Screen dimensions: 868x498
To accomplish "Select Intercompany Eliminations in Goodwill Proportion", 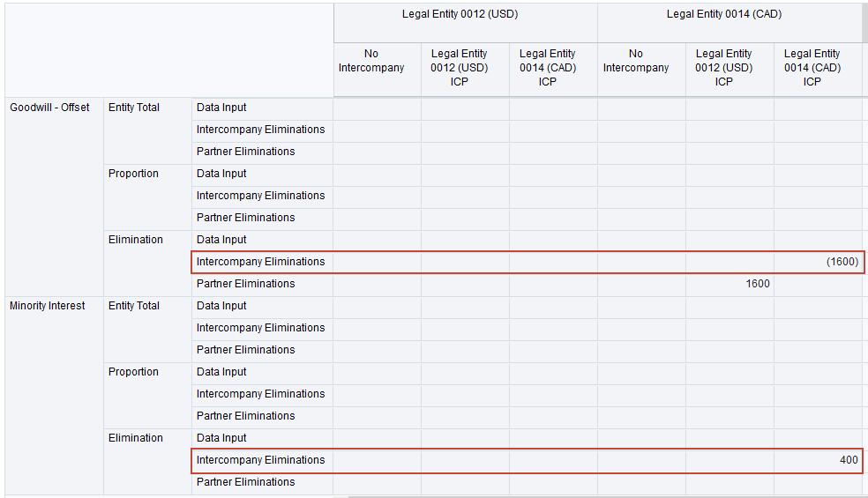I will tap(261, 196).
